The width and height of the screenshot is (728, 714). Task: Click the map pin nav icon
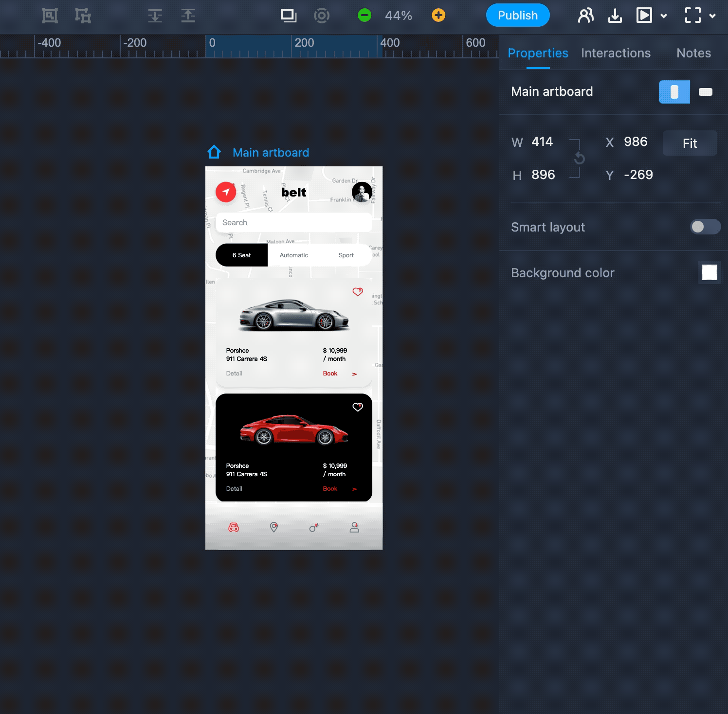[x=274, y=527]
